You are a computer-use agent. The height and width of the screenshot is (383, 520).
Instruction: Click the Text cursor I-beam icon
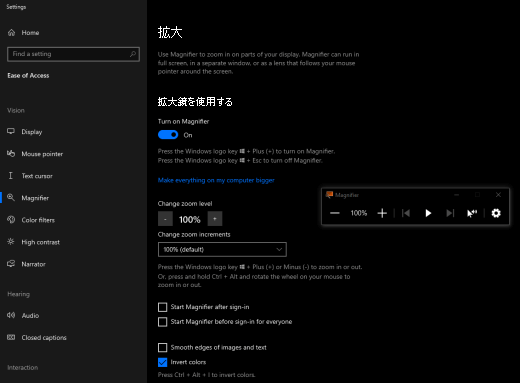11,176
